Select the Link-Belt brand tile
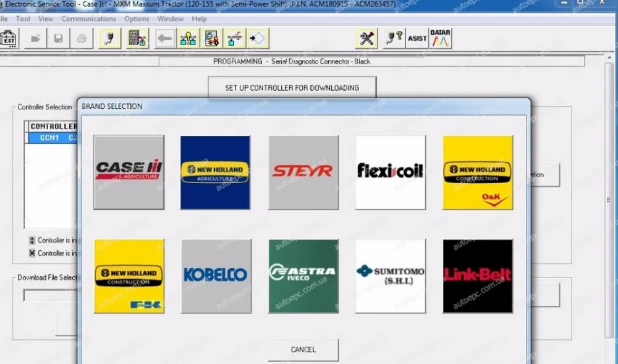618x364 pixels. (478, 276)
